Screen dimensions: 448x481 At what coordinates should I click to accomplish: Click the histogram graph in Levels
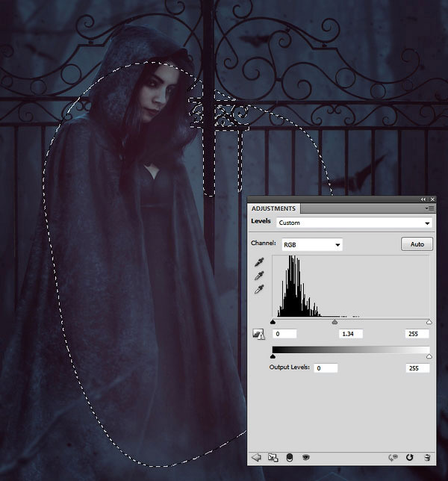(x=351, y=286)
